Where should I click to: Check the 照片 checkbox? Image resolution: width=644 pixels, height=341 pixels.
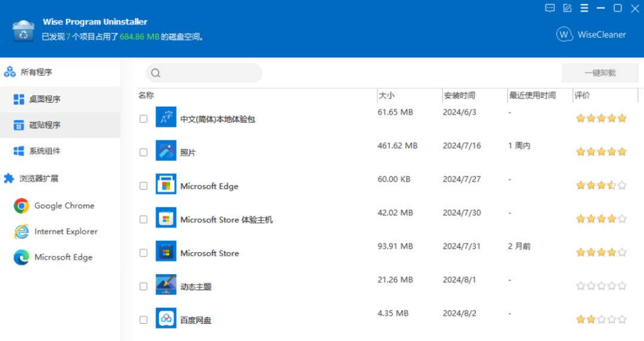[x=143, y=153]
